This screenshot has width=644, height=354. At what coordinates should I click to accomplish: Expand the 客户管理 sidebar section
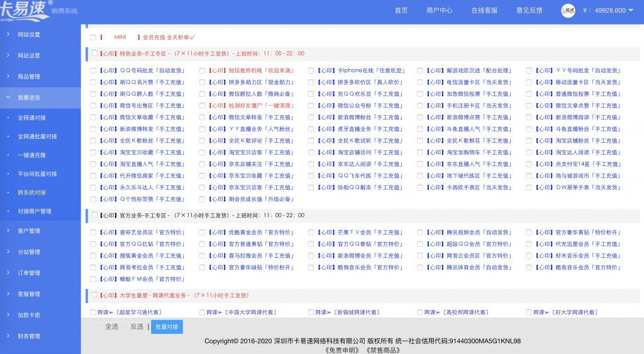point(40,231)
